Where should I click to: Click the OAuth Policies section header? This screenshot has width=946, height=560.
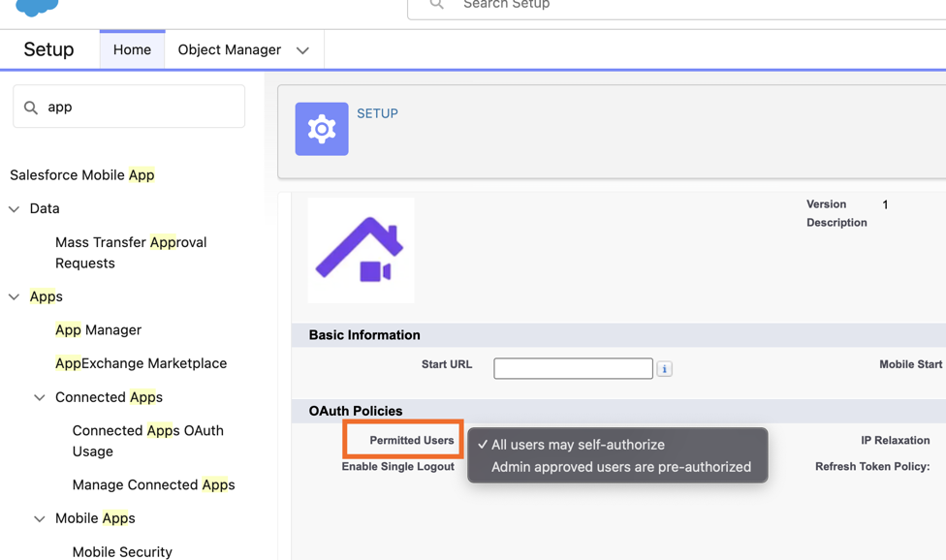356,411
